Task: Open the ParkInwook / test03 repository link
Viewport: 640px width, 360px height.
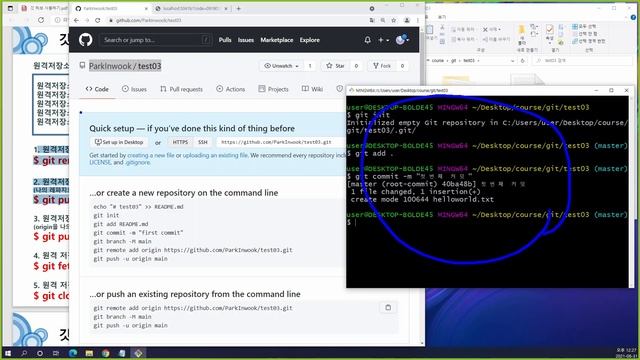Action: click(x=125, y=66)
